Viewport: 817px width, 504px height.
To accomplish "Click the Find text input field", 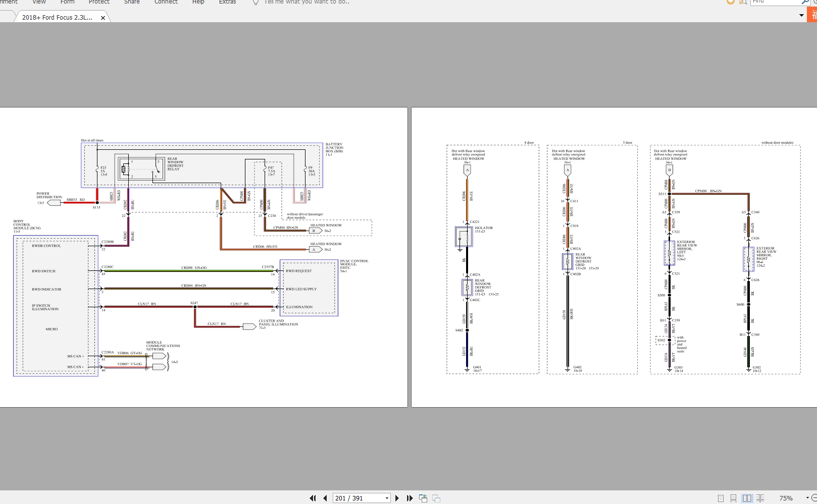I will coord(775,2).
